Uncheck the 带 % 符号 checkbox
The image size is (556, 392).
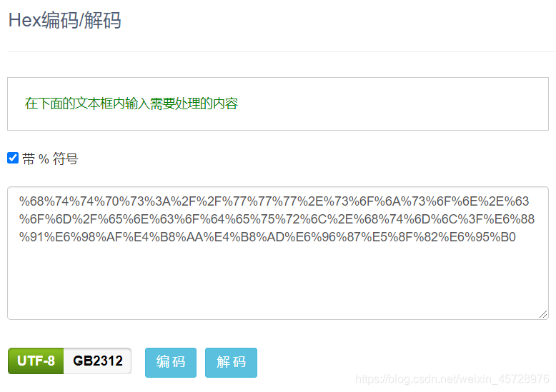pyautogui.click(x=13, y=158)
